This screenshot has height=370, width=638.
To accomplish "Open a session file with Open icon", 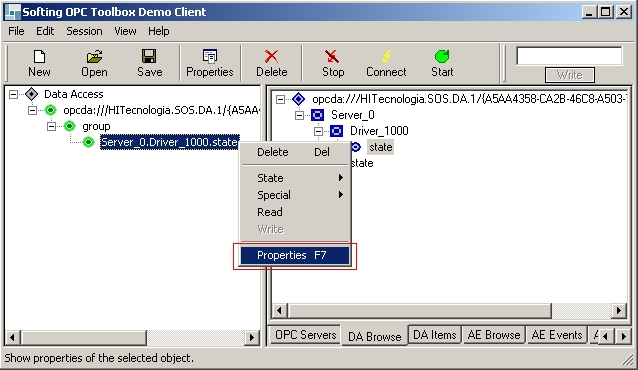I will (x=94, y=57).
